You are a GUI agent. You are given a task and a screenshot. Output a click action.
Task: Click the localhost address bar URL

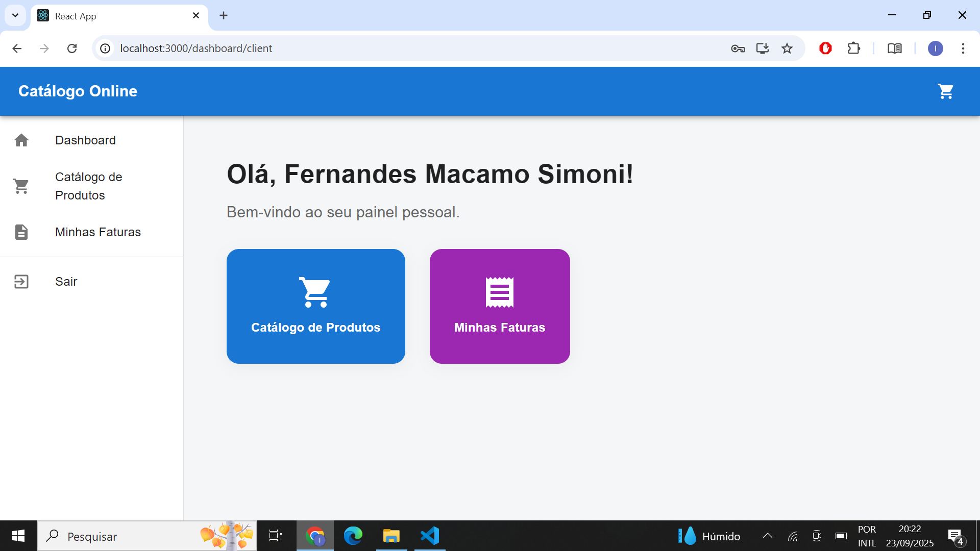196,48
